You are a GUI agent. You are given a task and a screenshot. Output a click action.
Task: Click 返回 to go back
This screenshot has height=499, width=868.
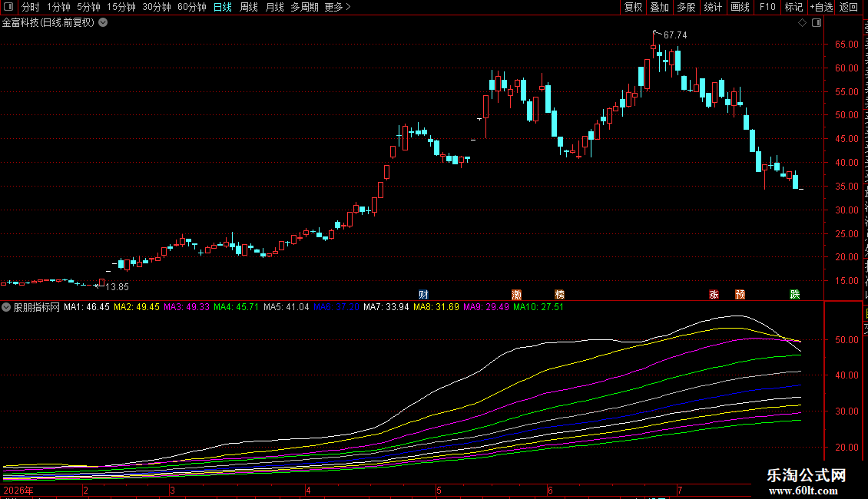[x=848, y=7]
